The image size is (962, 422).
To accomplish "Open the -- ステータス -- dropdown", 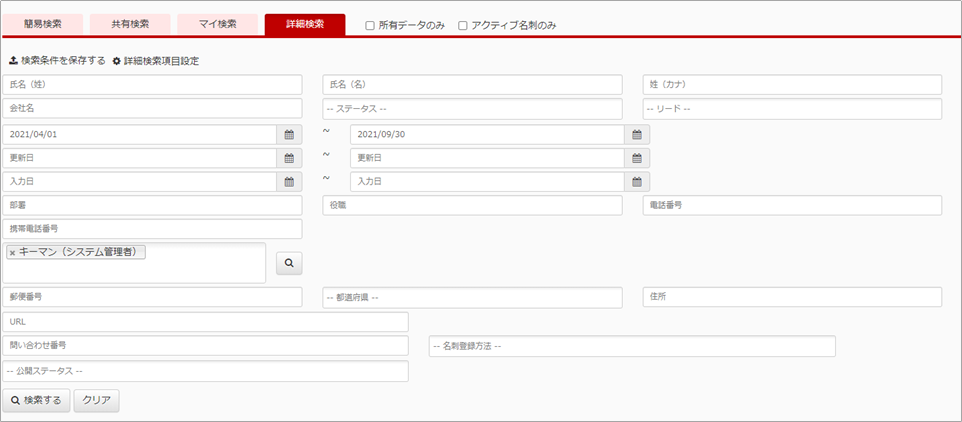I will tap(472, 109).
